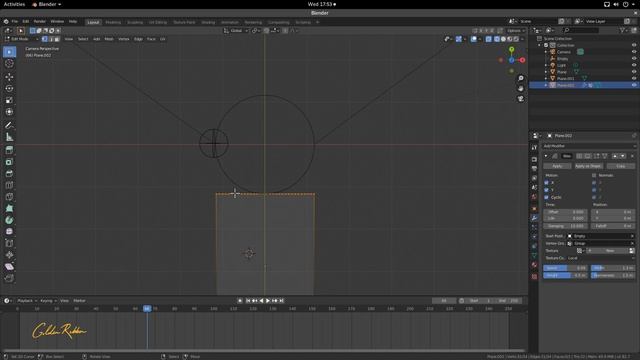The image size is (640, 360).
Task: Select the Measure tool
Action: 9,137
